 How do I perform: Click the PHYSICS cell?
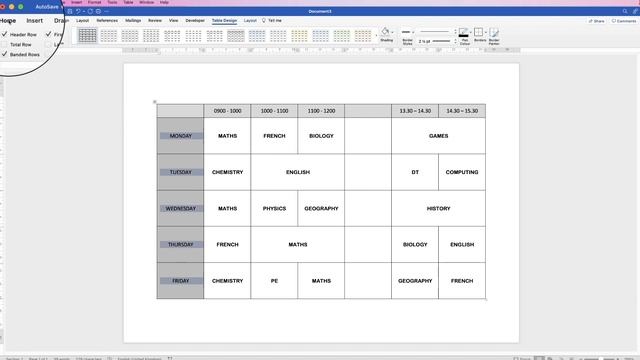[x=274, y=209]
